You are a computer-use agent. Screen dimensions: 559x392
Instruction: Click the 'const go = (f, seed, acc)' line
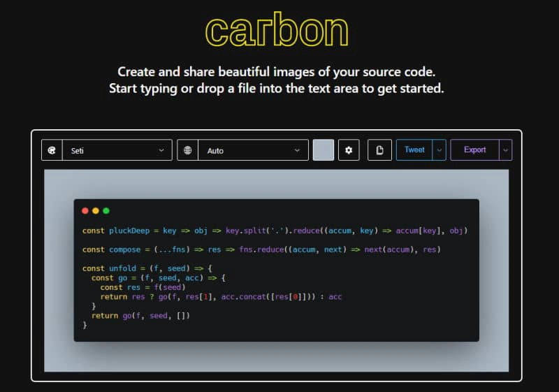click(159, 278)
